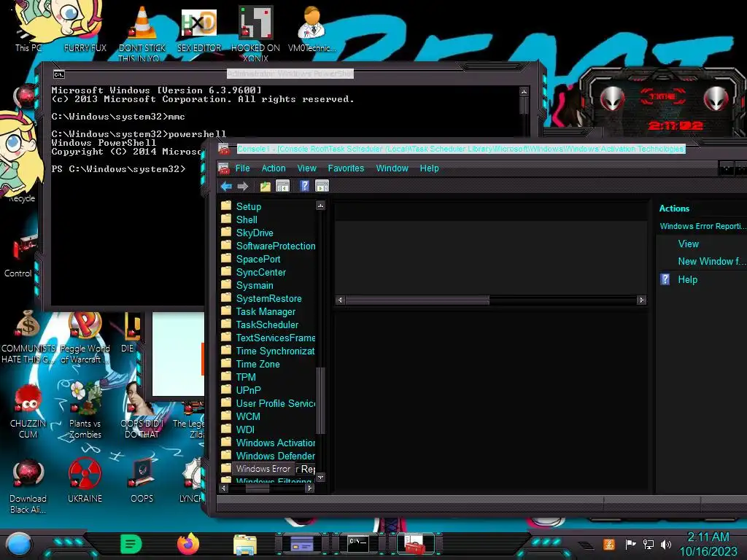
Task: Click the tree pane scroll up arrow
Action: [x=320, y=206]
